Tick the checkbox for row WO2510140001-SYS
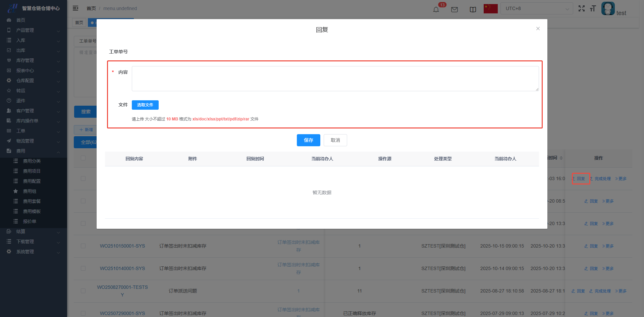This screenshot has height=317, width=644. [x=83, y=268]
